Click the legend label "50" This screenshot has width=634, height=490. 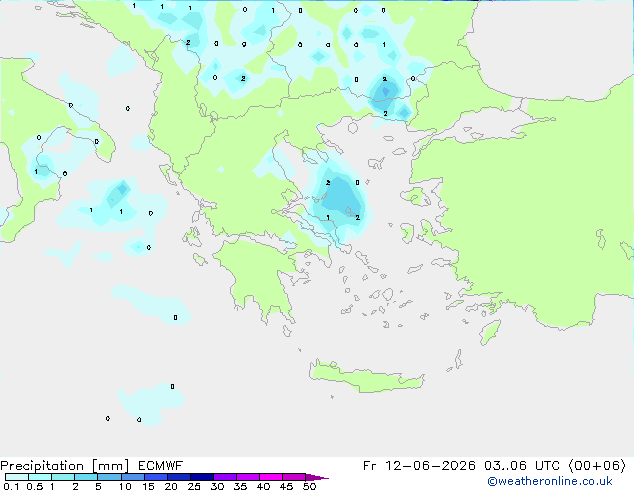(309, 486)
